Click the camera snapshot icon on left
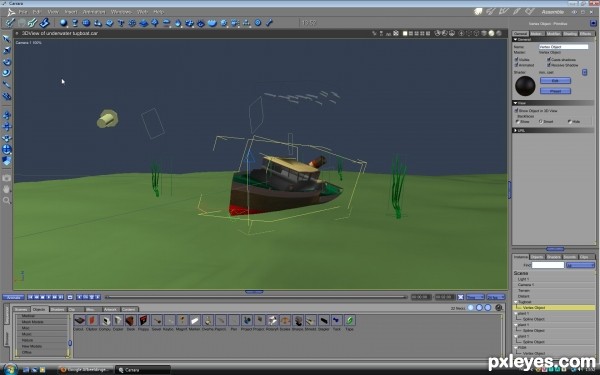Image resolution: width=600 pixels, height=375 pixels. coord(7,178)
